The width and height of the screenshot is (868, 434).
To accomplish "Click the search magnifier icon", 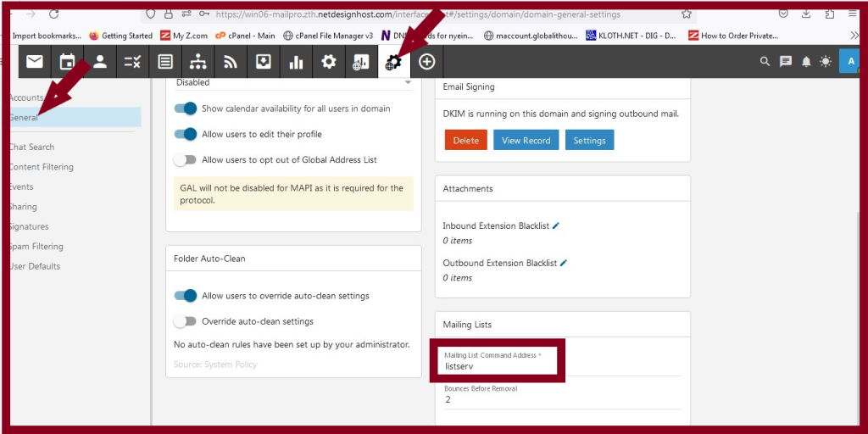I will pos(765,61).
